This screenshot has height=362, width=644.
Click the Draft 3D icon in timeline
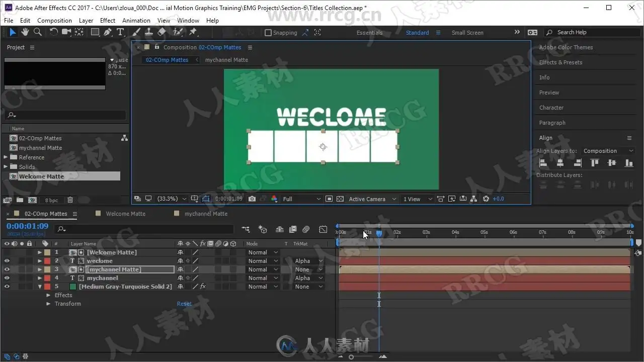point(263,229)
